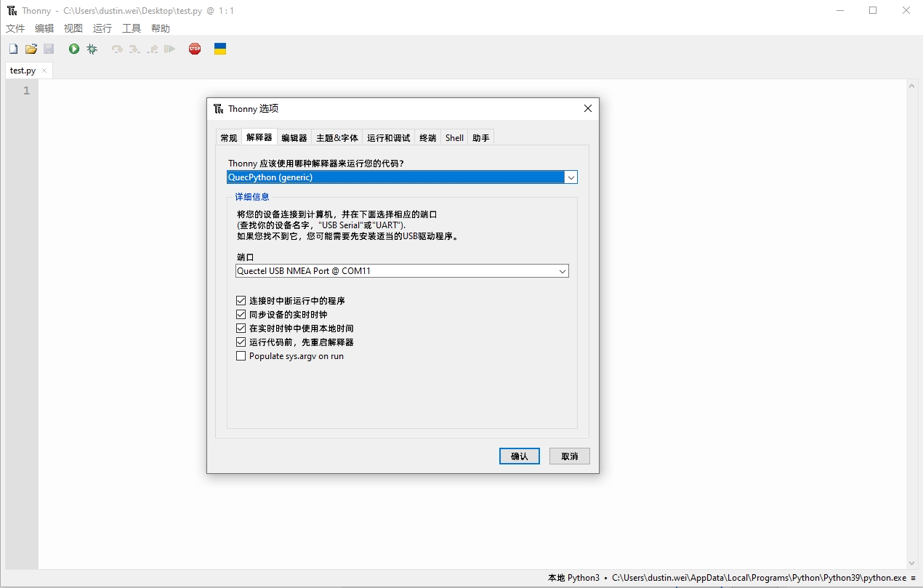Screen dimensions: 923x588
Task: Click the Step out icon
Action: pyautogui.click(x=152, y=49)
